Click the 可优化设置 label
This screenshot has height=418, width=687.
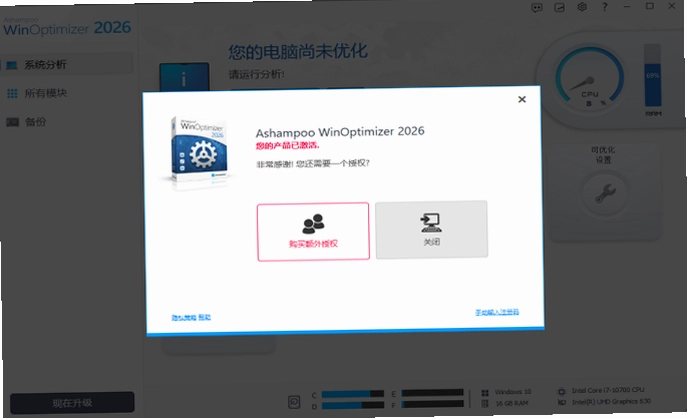tap(603, 155)
